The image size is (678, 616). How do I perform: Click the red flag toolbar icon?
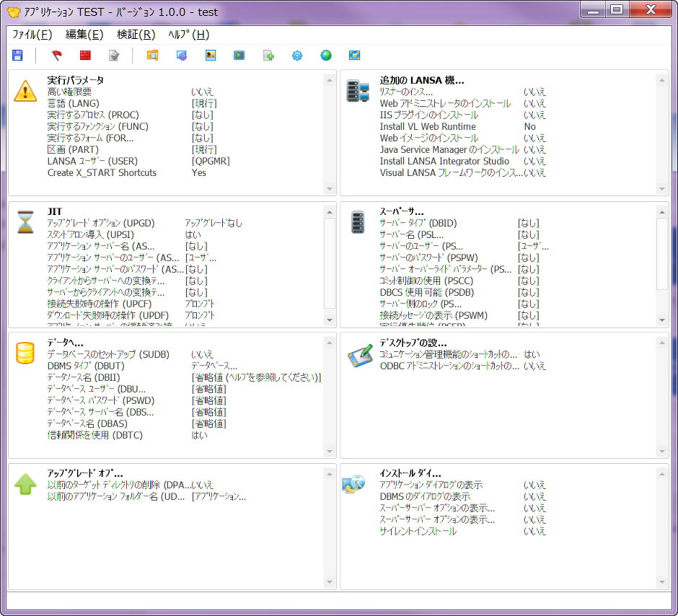56,56
